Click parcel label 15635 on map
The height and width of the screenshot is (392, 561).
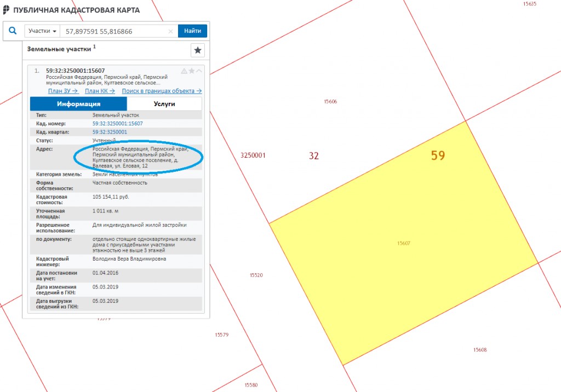click(530, 4)
